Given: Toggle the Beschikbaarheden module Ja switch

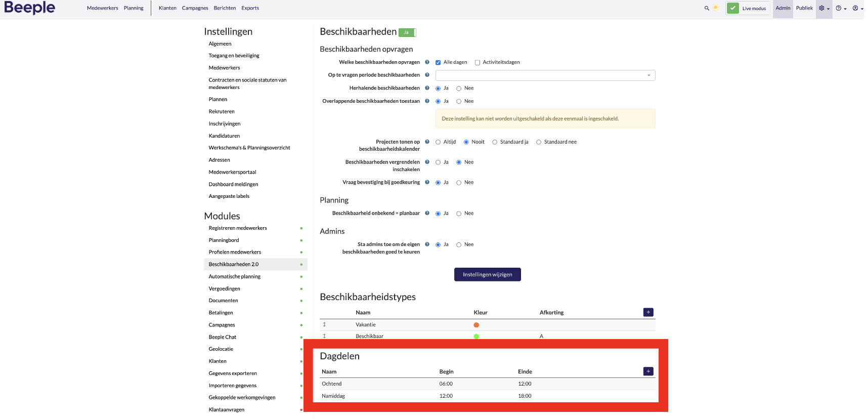Looking at the screenshot, I should tap(407, 32).
